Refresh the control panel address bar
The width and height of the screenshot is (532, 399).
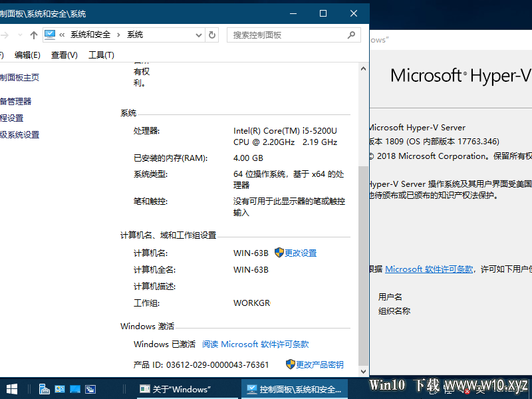tap(212, 35)
